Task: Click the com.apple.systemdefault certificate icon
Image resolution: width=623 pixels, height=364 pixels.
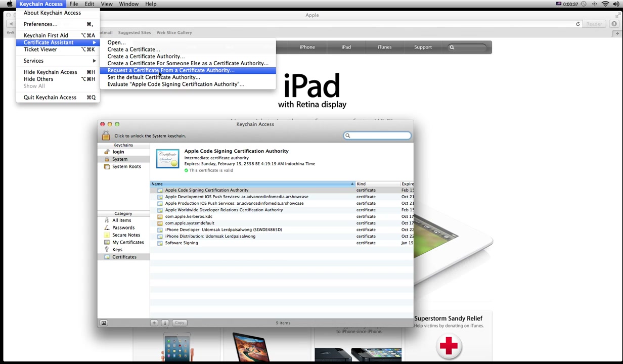Action: 160,223
